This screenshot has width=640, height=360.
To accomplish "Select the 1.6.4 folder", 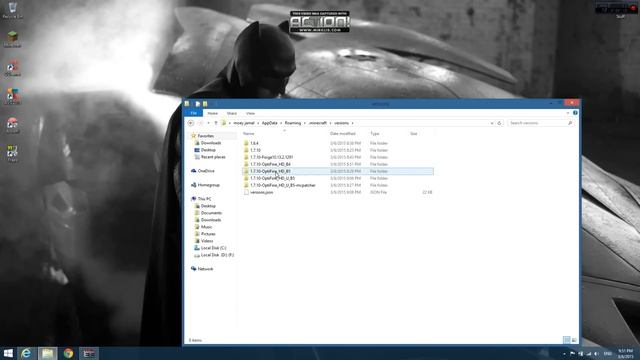I will [x=254, y=143].
